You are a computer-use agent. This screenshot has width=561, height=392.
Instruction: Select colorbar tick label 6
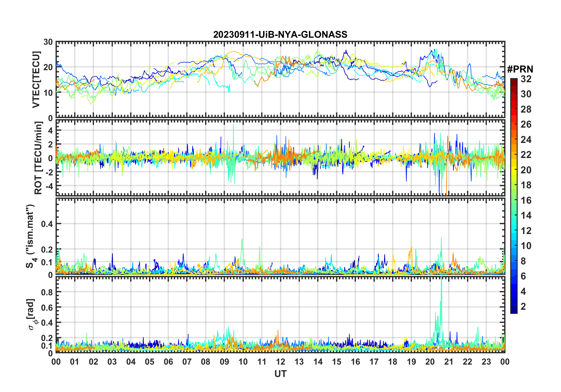[x=523, y=276]
